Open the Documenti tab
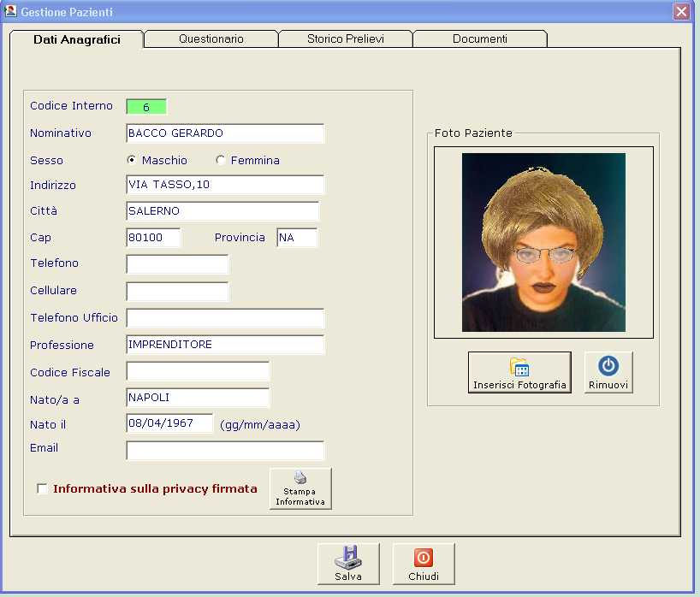This screenshot has width=700, height=597. pos(480,38)
